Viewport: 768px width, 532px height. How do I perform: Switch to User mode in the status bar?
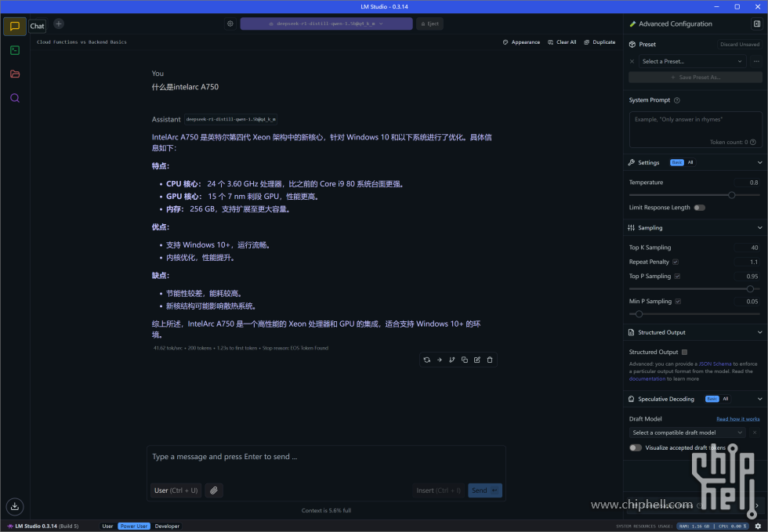pos(108,526)
